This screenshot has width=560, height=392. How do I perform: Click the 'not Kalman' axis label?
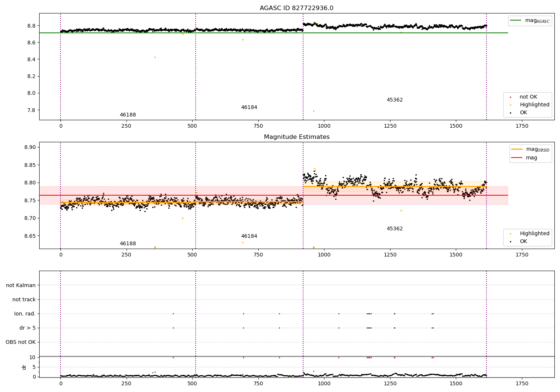[x=21, y=285]
